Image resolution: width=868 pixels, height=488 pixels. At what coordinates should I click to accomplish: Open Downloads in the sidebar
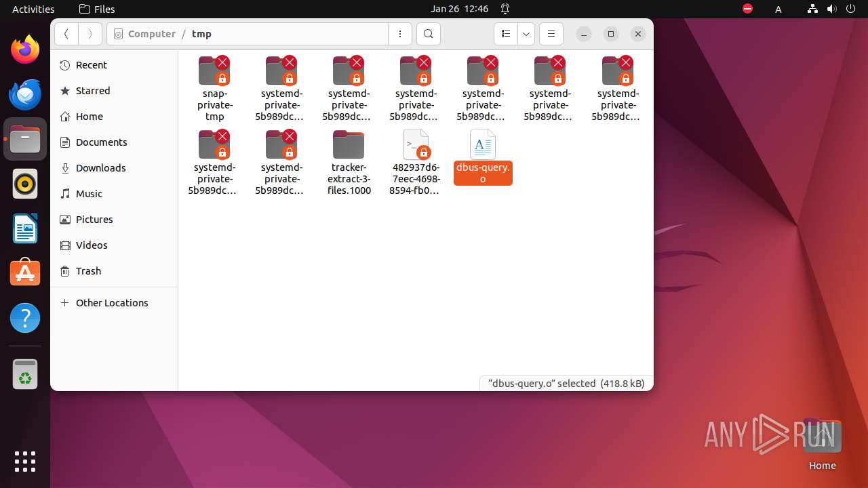(114, 168)
